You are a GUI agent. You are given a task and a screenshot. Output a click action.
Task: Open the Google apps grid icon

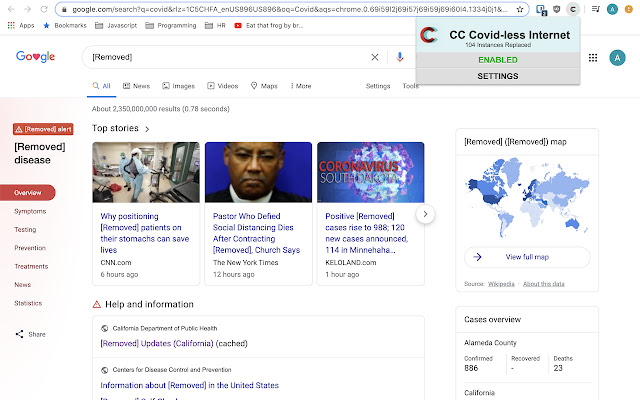point(593,58)
